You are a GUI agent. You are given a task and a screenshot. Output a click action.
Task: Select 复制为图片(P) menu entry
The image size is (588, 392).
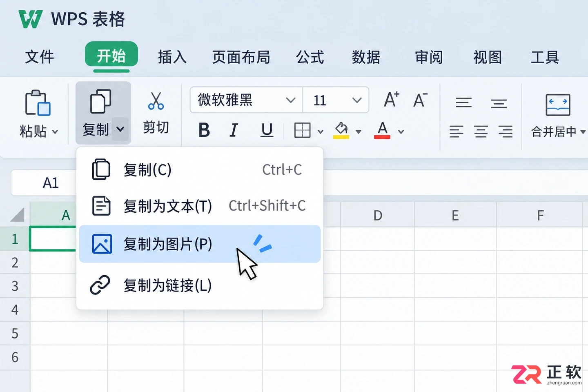pyautogui.click(x=200, y=244)
